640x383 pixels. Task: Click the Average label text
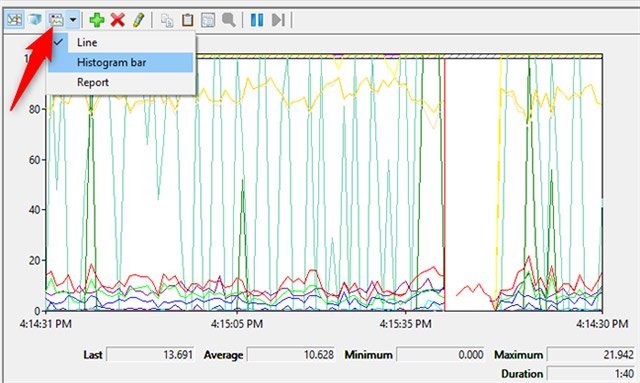[223, 355]
